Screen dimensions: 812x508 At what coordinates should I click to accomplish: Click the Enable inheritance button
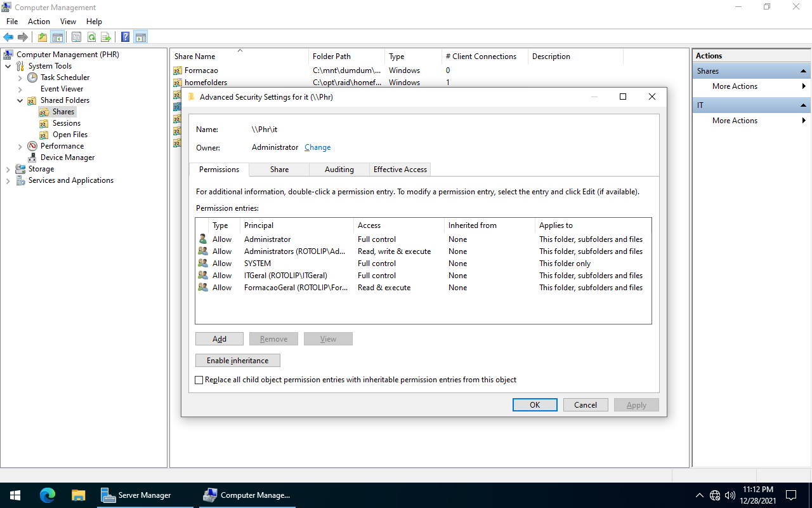(x=237, y=361)
